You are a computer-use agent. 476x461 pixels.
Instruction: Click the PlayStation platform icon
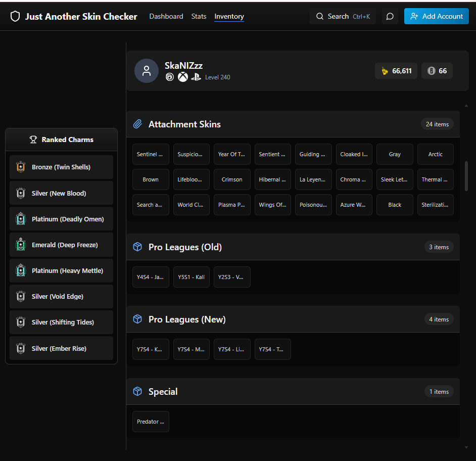(196, 77)
